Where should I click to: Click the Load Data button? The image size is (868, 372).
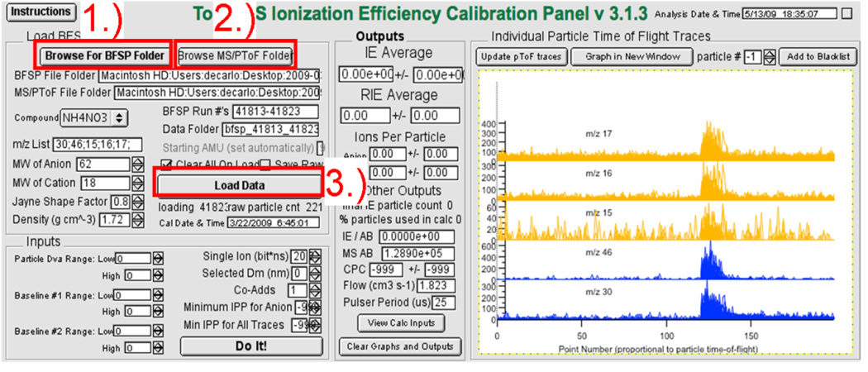point(237,184)
